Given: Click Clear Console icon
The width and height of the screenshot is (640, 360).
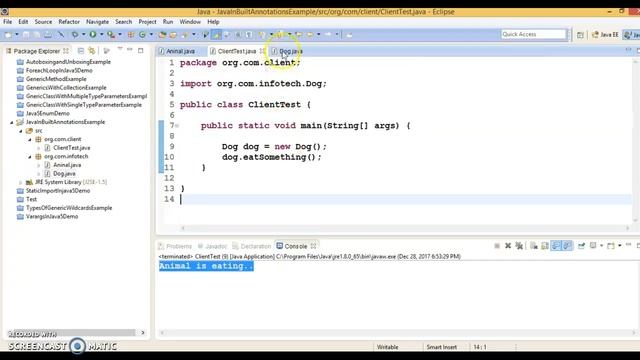Looking at the screenshot, I should [x=533, y=246].
